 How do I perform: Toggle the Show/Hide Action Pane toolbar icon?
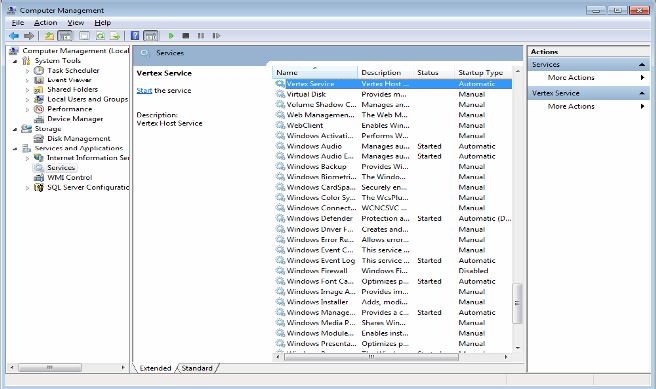click(x=151, y=36)
